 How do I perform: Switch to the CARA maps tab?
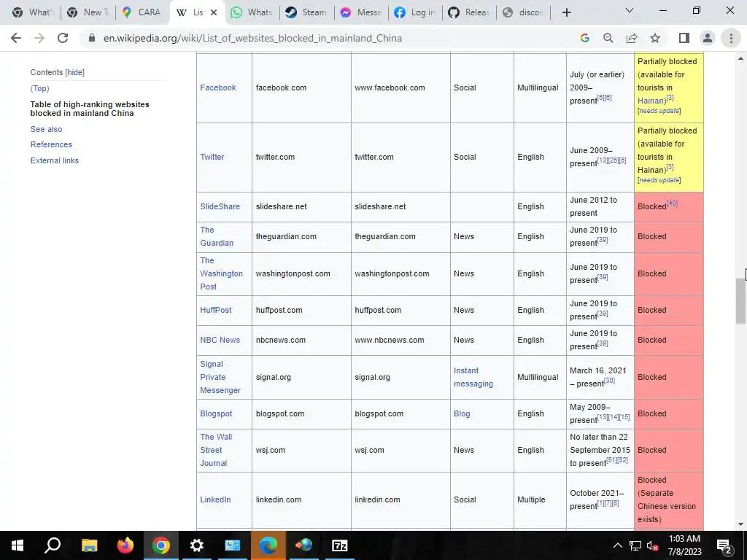click(x=142, y=12)
